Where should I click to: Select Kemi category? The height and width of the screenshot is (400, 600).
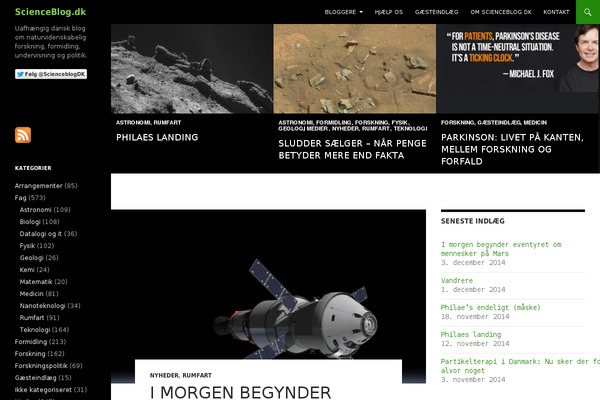point(27,270)
